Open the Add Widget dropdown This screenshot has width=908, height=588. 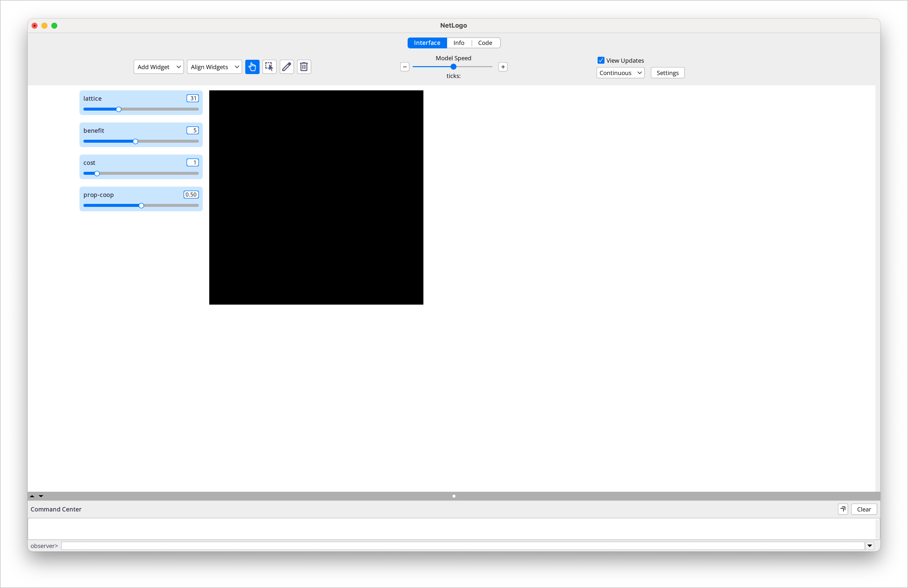pos(159,67)
